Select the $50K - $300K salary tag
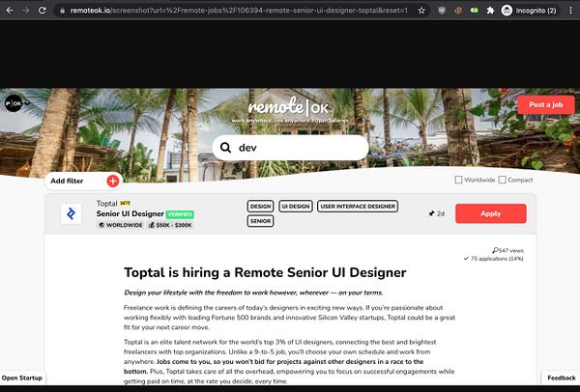Screen dimensions: 580x392 (170, 225)
